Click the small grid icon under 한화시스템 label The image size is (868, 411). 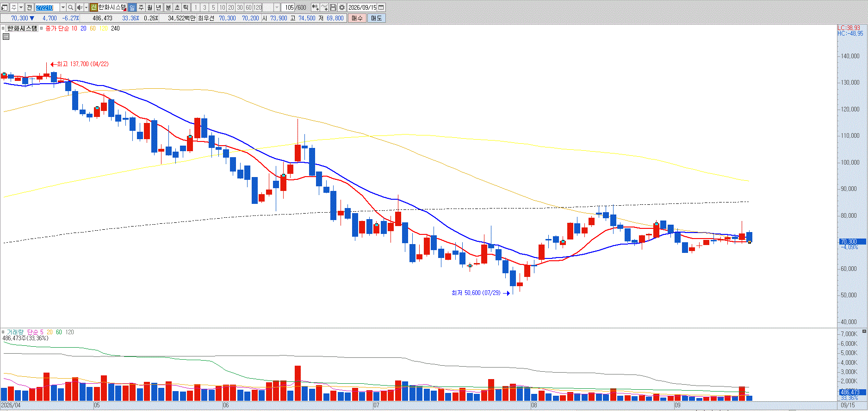pos(6,37)
